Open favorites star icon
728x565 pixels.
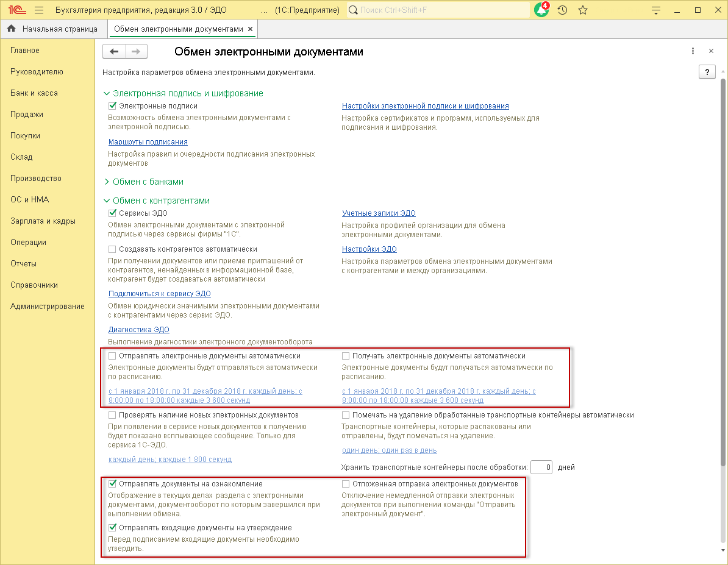coord(583,10)
